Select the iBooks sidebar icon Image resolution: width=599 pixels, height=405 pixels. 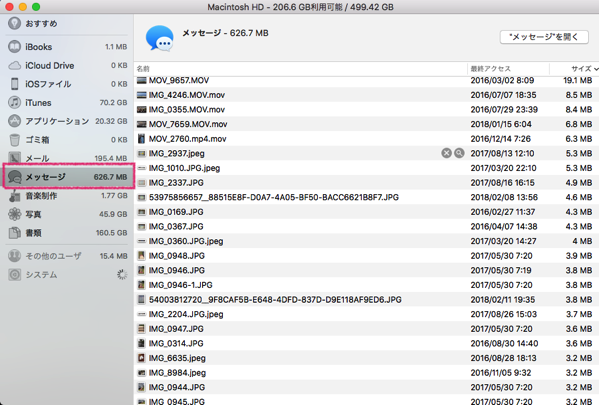click(15, 47)
